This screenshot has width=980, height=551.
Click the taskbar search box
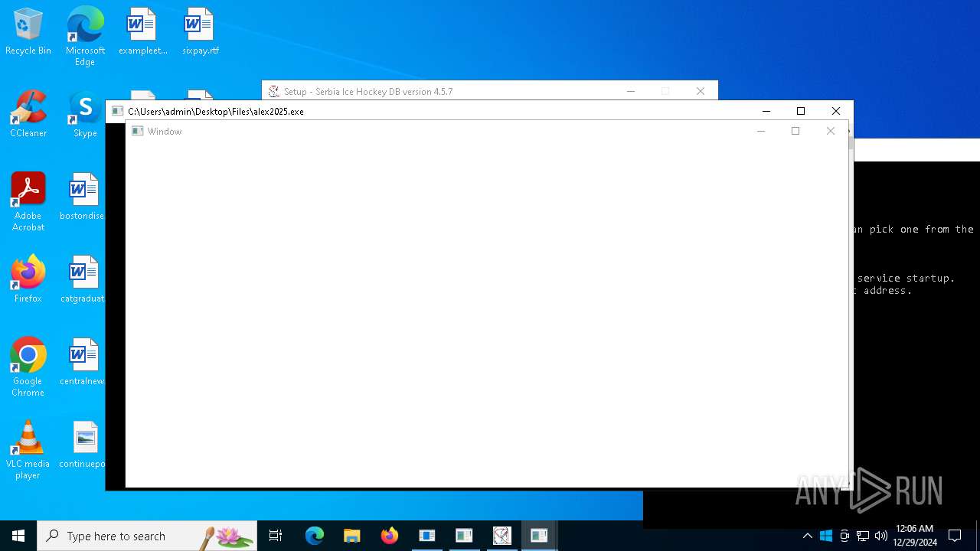point(147,536)
